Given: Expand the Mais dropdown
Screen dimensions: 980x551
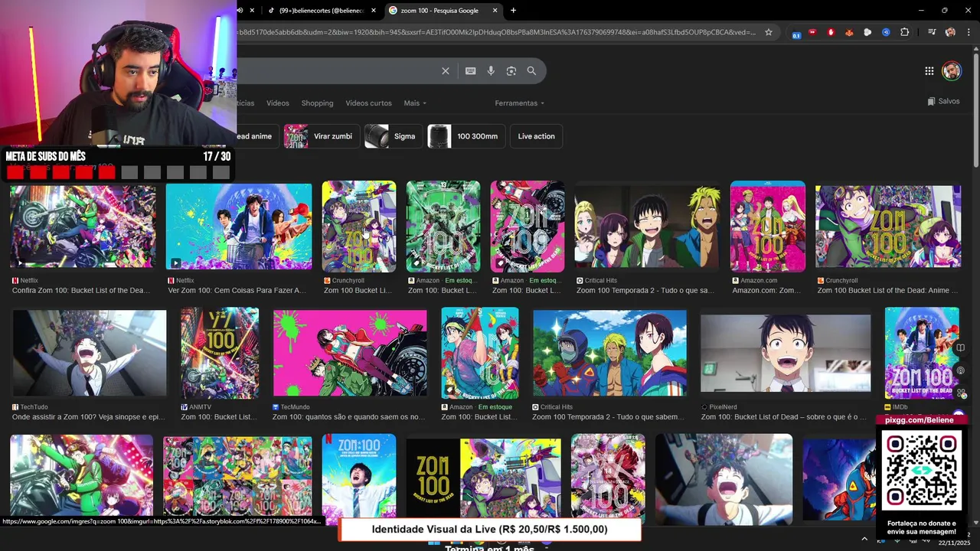Looking at the screenshot, I should point(415,103).
